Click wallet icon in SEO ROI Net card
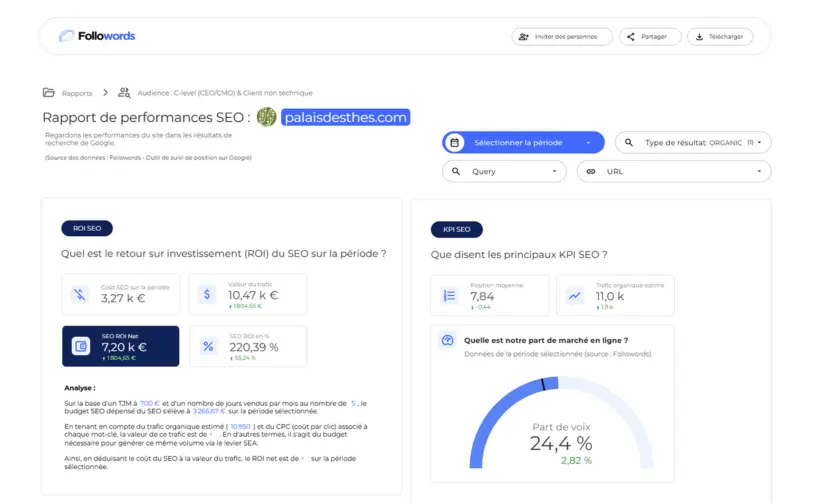Screen dimensions: 818x503 81,346
